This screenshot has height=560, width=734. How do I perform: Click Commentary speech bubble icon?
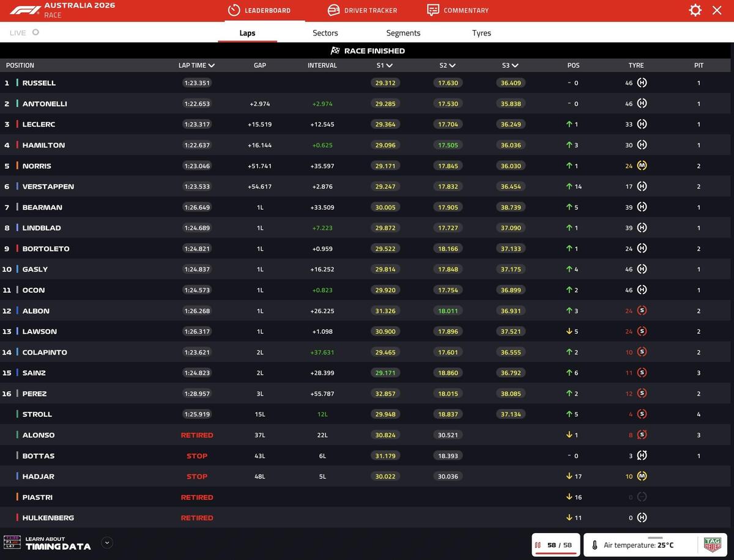tap(433, 10)
